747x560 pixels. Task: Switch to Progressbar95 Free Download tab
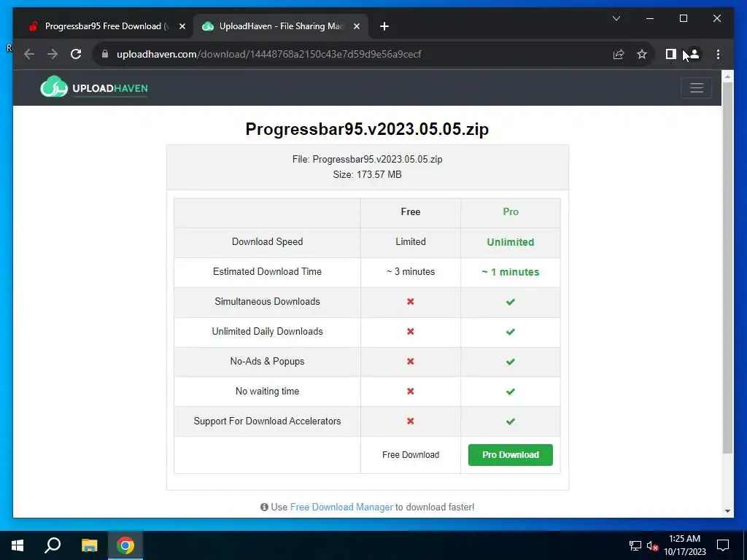106,27
